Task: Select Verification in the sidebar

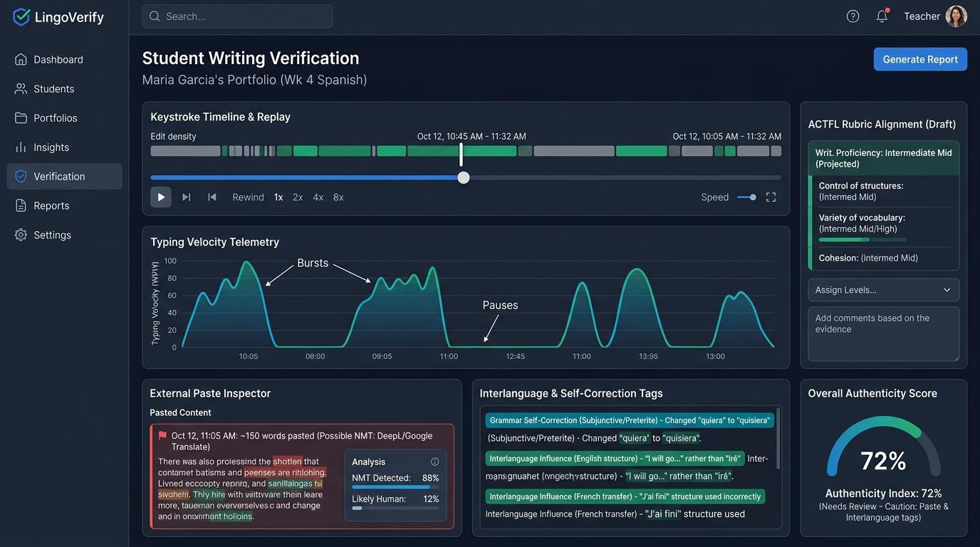Action: point(64,177)
